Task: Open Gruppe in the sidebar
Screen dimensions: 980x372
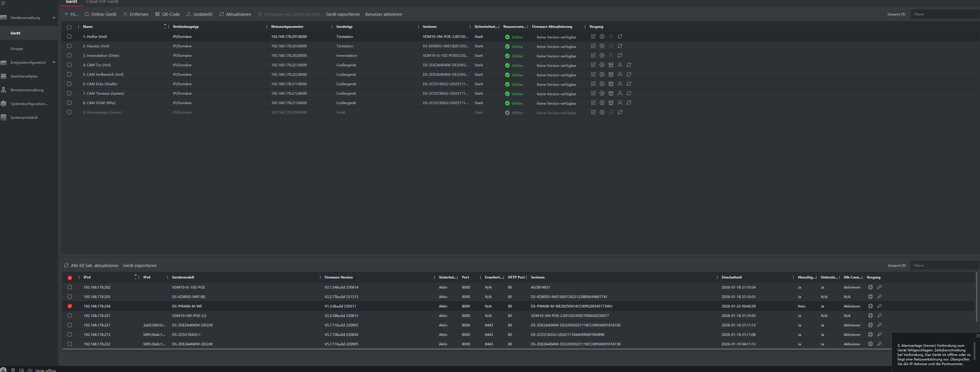Action: coord(17,49)
